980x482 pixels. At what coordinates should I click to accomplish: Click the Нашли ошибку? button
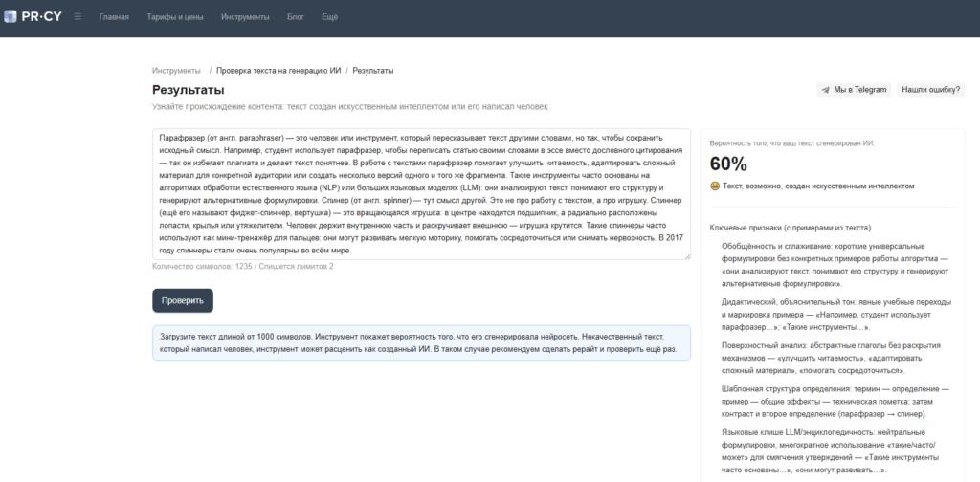(930, 90)
